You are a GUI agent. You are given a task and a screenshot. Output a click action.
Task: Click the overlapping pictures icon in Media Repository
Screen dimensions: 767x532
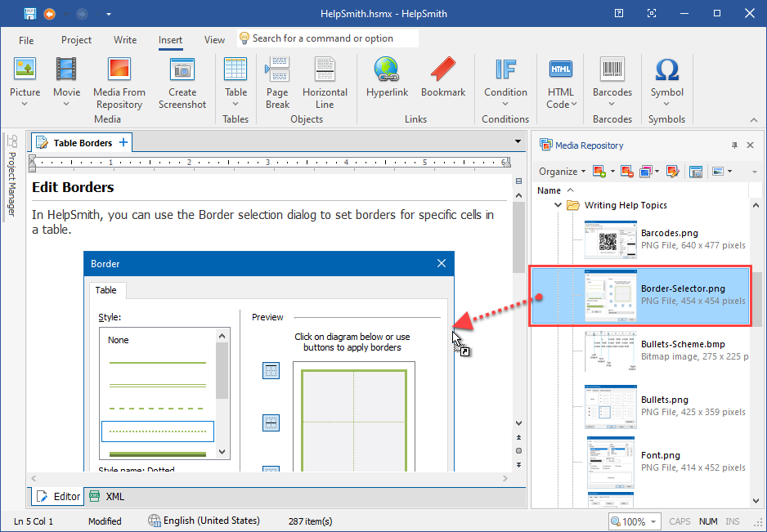[646, 171]
